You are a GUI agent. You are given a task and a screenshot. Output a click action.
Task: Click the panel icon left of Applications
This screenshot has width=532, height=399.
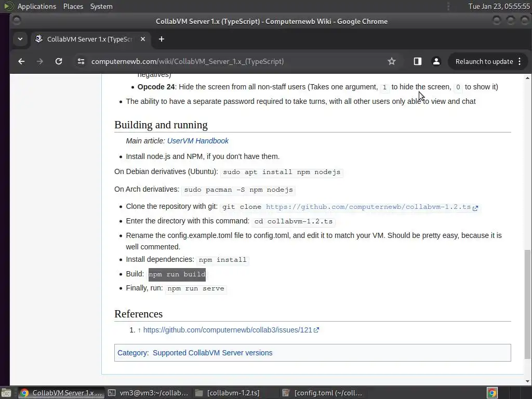[x=9, y=6]
